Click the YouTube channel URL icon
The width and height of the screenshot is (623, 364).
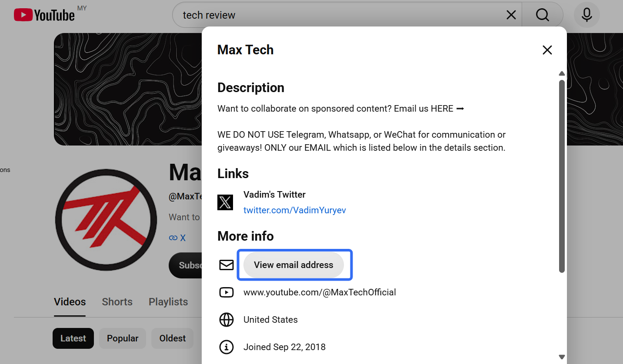(227, 292)
